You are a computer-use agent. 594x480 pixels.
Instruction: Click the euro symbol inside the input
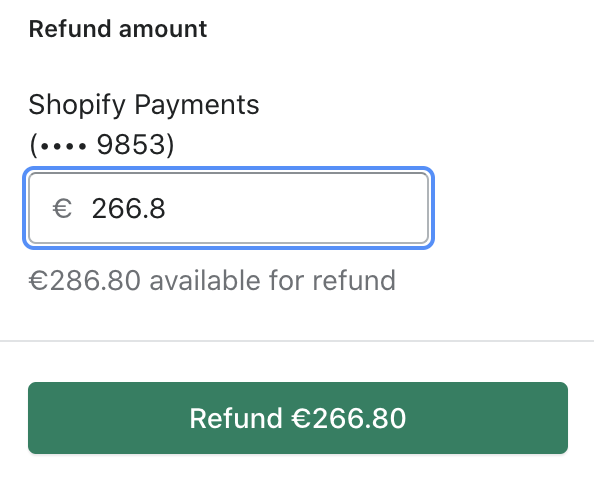pos(62,208)
